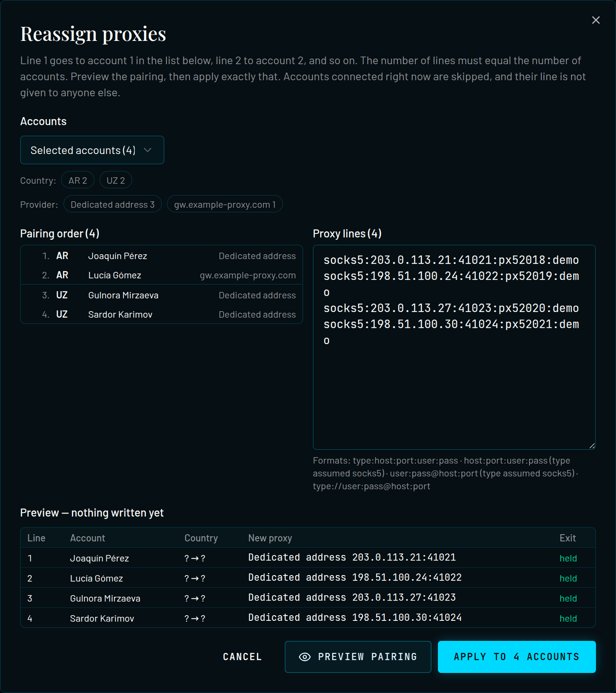Click proxy 203.0.113.21:41021 in preview

(x=404, y=557)
